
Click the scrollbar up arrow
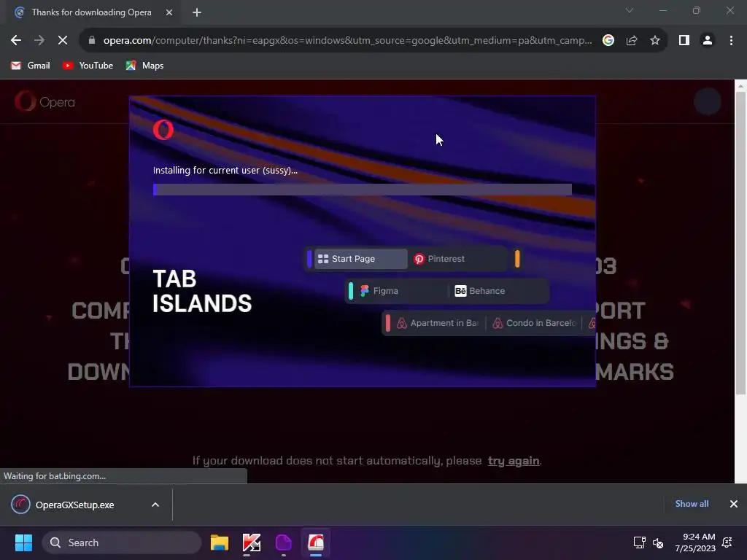pos(740,86)
